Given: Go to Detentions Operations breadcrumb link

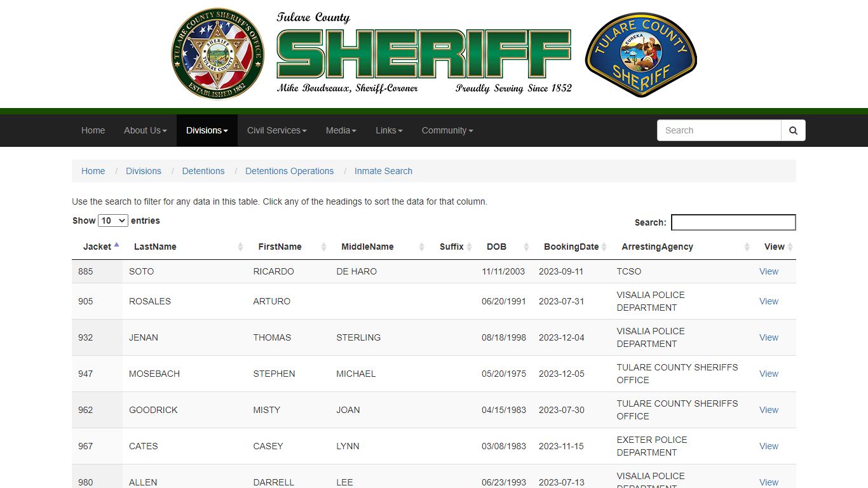Looking at the screenshot, I should pos(289,171).
